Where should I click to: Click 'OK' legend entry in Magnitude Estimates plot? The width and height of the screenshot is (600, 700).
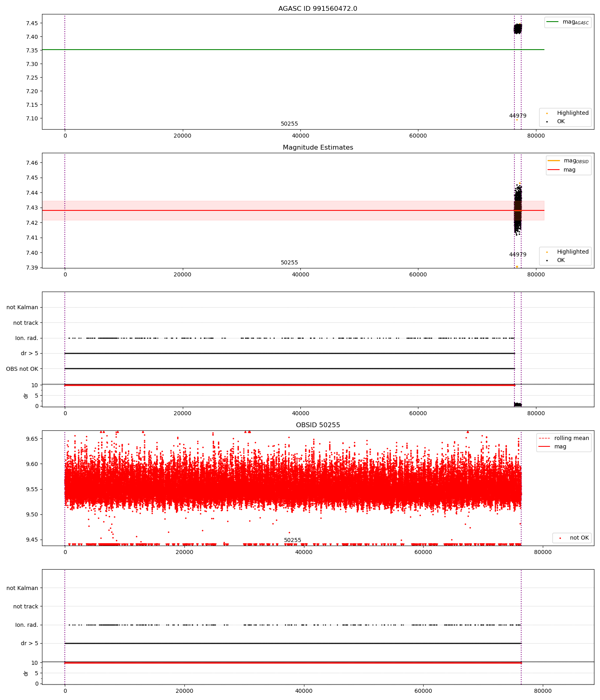click(x=556, y=260)
